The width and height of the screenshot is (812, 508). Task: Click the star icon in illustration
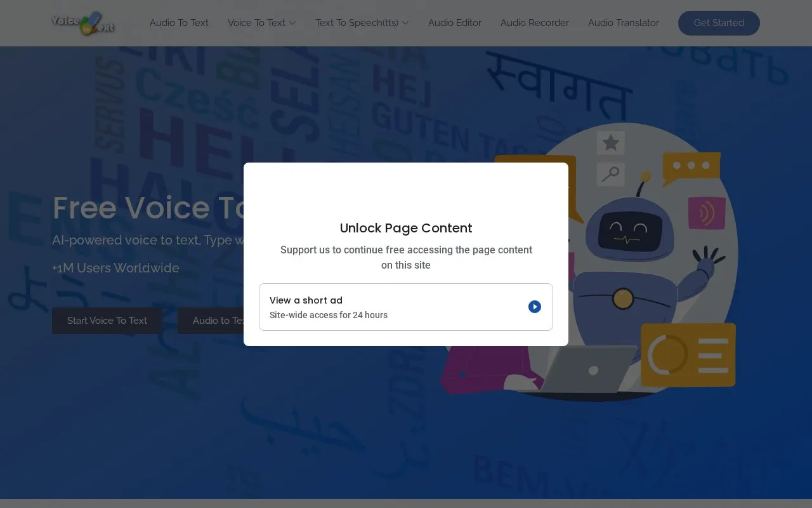coord(611,143)
